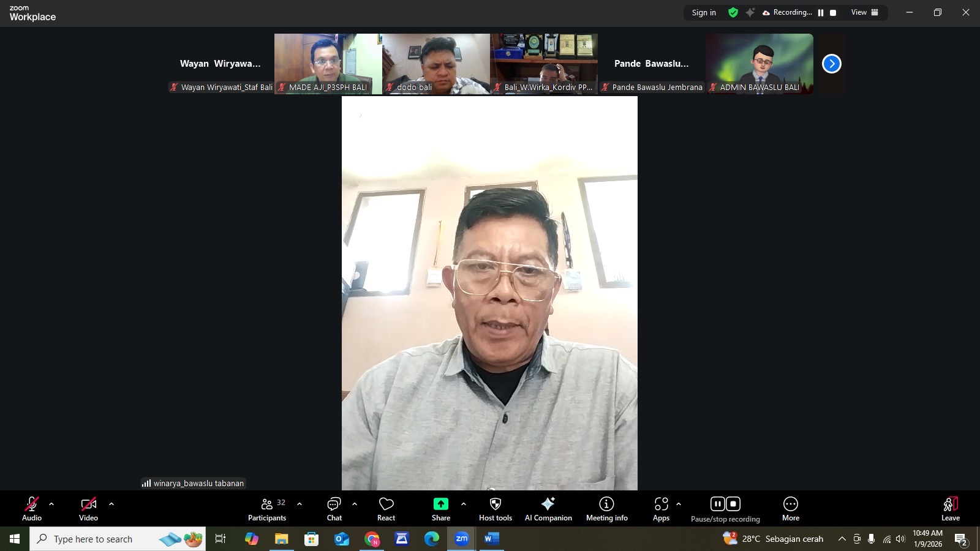Open the Participants panel
The width and height of the screenshot is (980, 551).
[x=266, y=509]
